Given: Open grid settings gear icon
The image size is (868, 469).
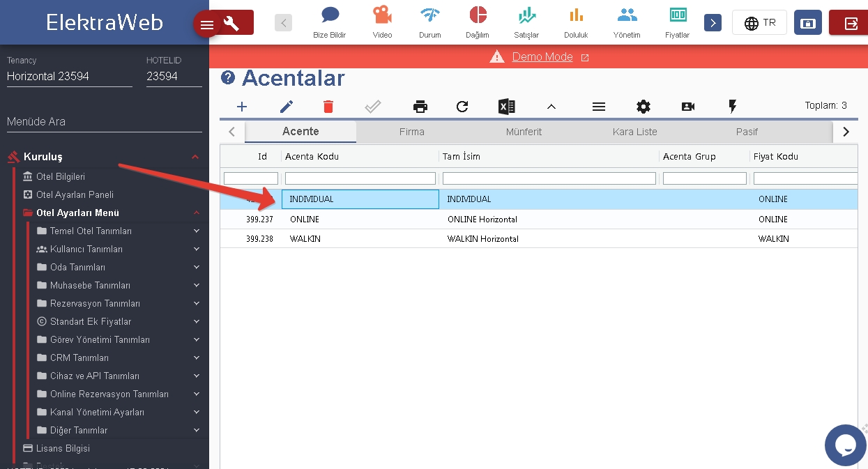Looking at the screenshot, I should point(643,107).
